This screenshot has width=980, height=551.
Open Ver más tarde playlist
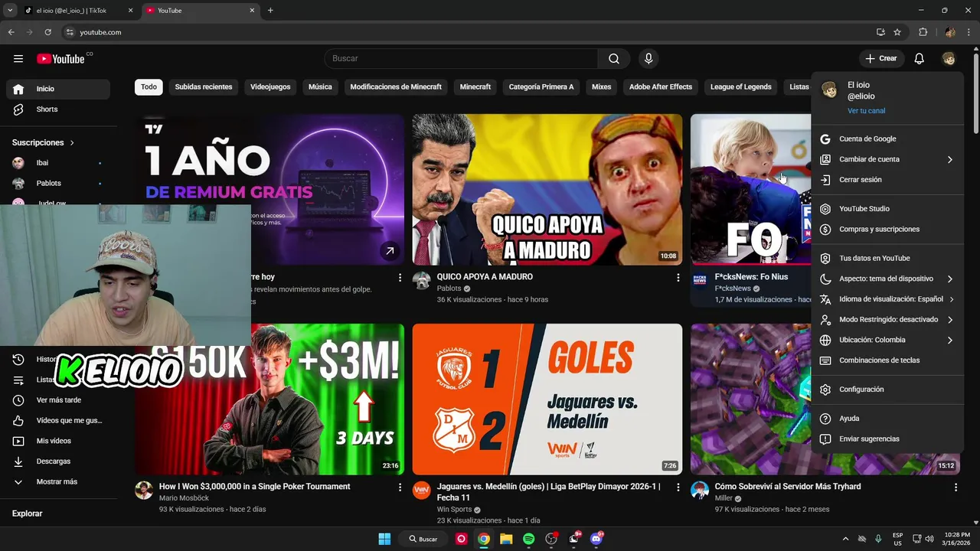[58, 400]
